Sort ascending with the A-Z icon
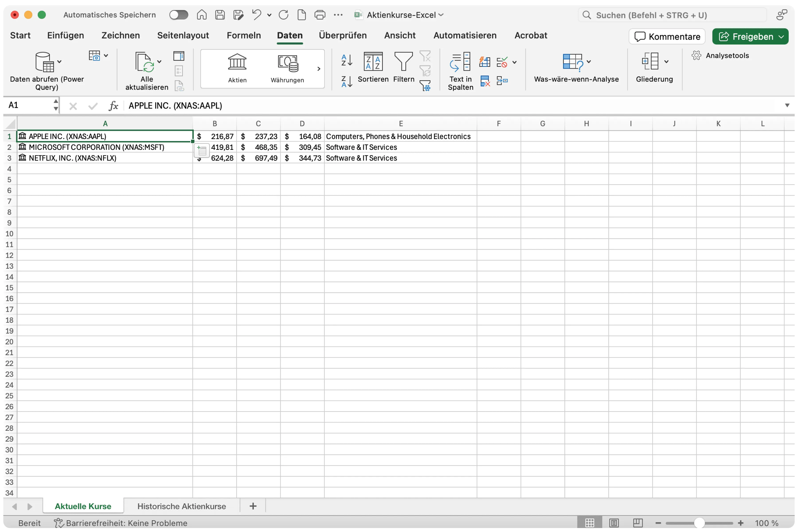The height and width of the screenshot is (532, 798). click(346, 60)
